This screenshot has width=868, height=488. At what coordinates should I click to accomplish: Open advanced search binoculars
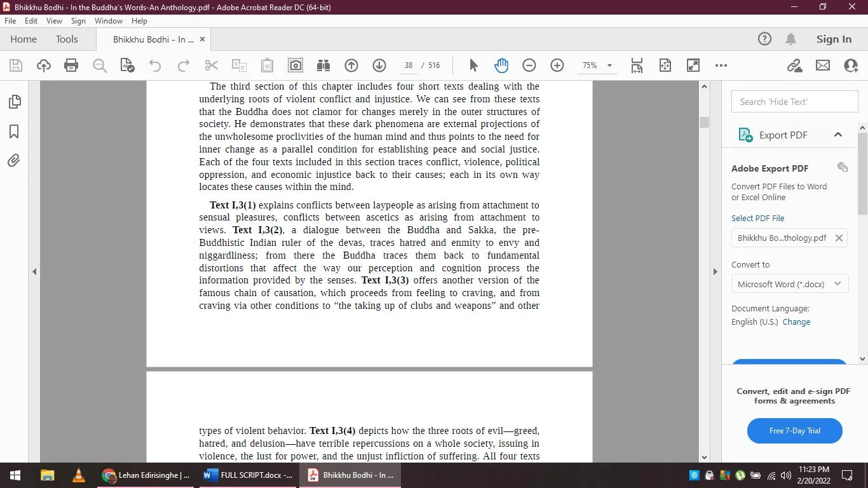323,65
